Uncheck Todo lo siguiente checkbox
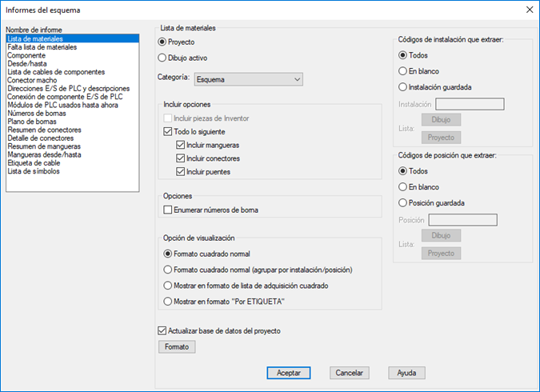 click(x=167, y=131)
